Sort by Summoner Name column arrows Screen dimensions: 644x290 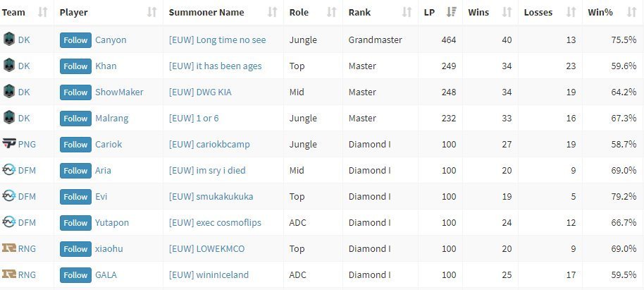click(272, 12)
